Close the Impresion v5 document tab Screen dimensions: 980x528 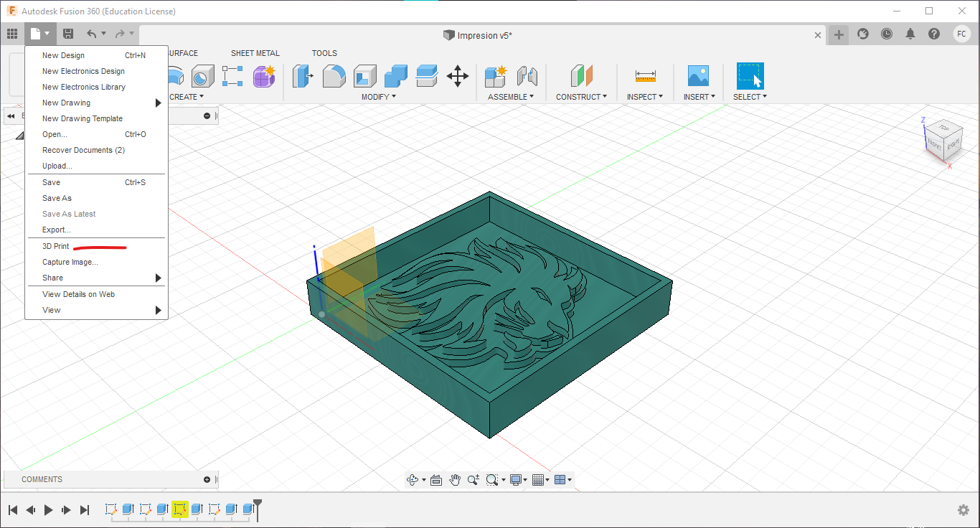point(818,34)
